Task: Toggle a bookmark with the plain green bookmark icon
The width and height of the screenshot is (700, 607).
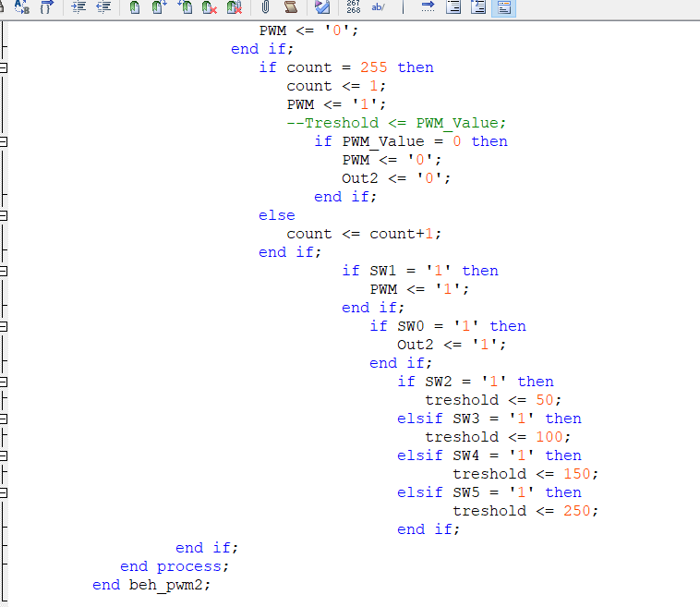Action: 135,6
